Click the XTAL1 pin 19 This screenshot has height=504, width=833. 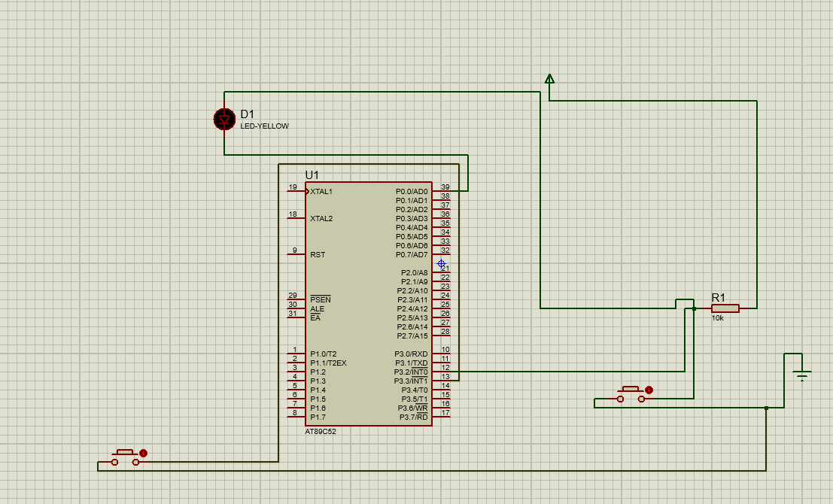(x=296, y=190)
